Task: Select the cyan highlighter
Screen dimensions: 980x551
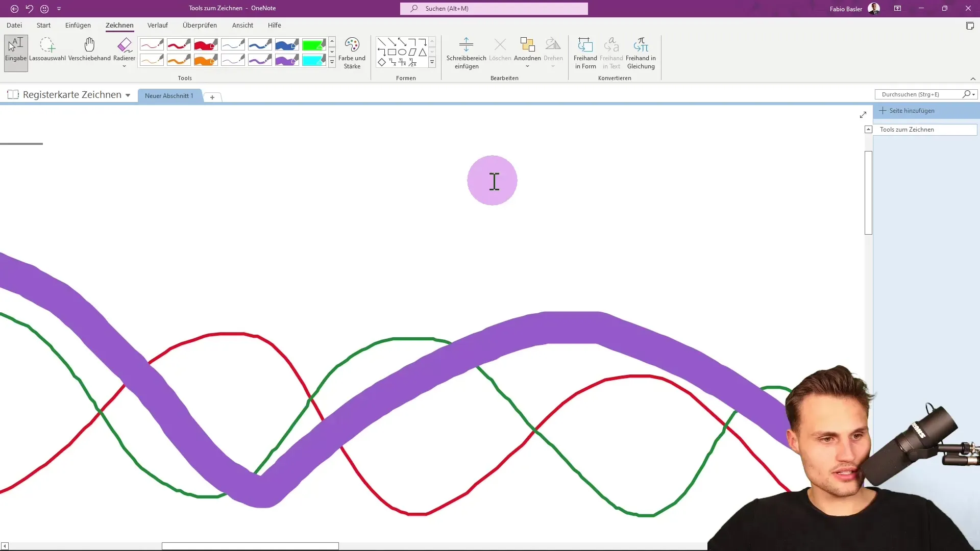Action: click(x=314, y=60)
